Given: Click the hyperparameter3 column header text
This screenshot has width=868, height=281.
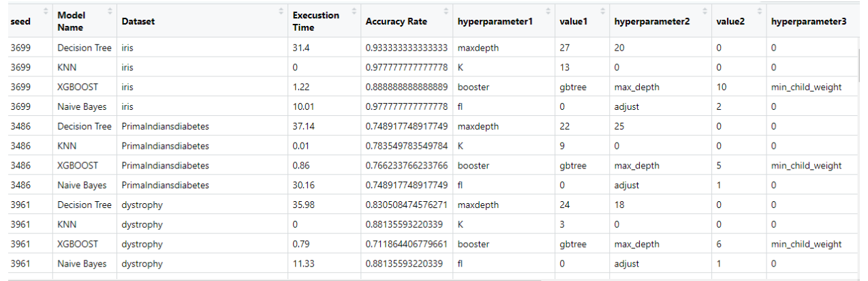Looking at the screenshot, I should click(809, 22).
